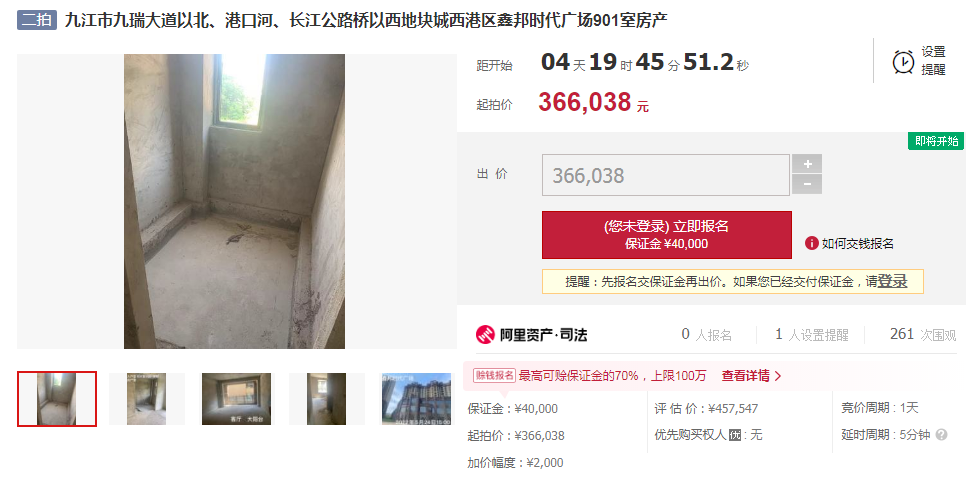Click the 设置提醒 text
The height and width of the screenshot is (481, 966).
coord(933,61)
